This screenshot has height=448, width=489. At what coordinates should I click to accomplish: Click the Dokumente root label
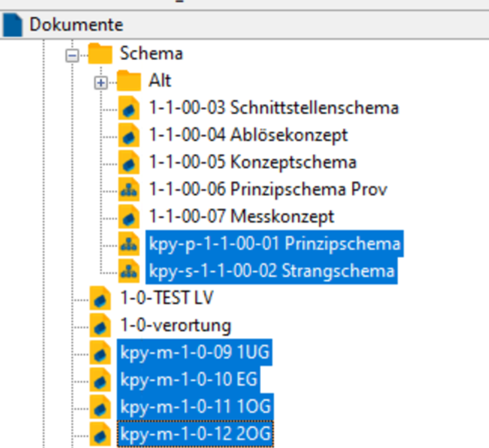76,25
